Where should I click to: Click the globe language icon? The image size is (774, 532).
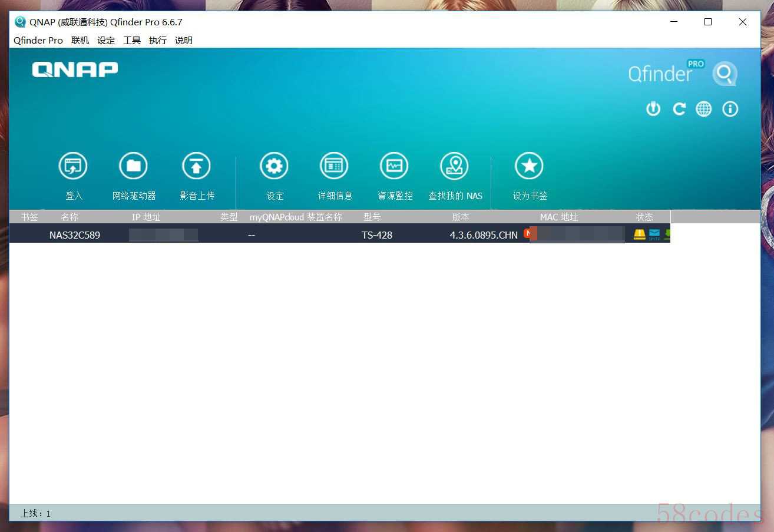pos(704,109)
